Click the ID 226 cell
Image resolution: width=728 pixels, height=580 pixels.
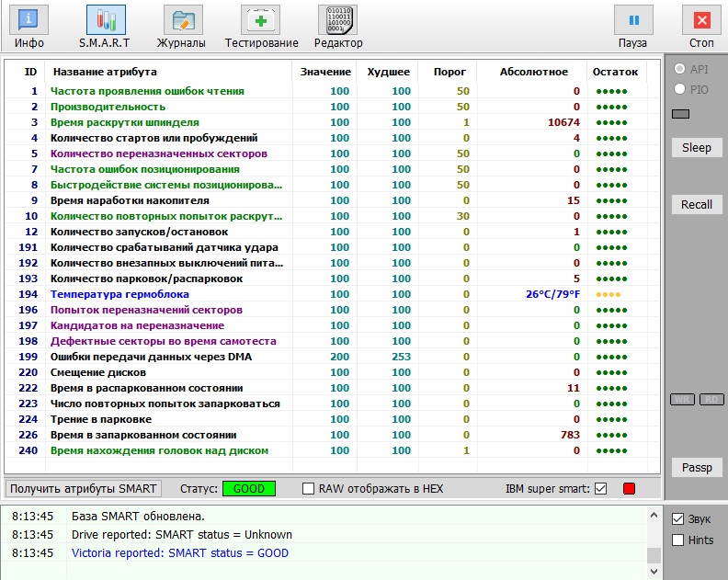point(28,435)
